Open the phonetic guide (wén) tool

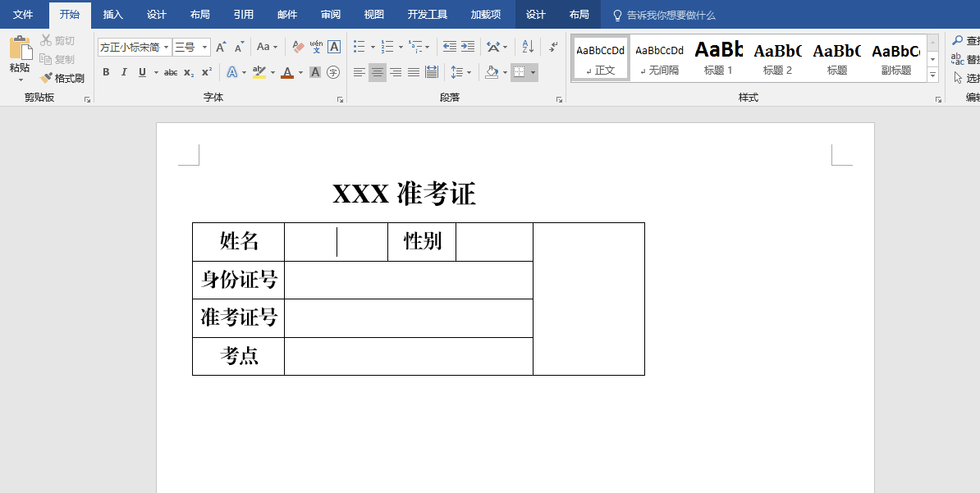pos(316,47)
